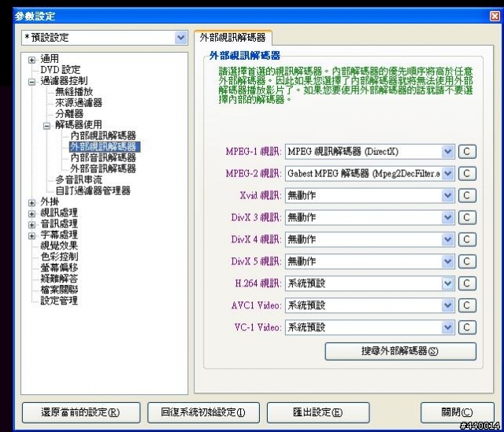Select 色彩控制 in the tree
The width and height of the screenshot is (504, 432).
[x=59, y=257]
